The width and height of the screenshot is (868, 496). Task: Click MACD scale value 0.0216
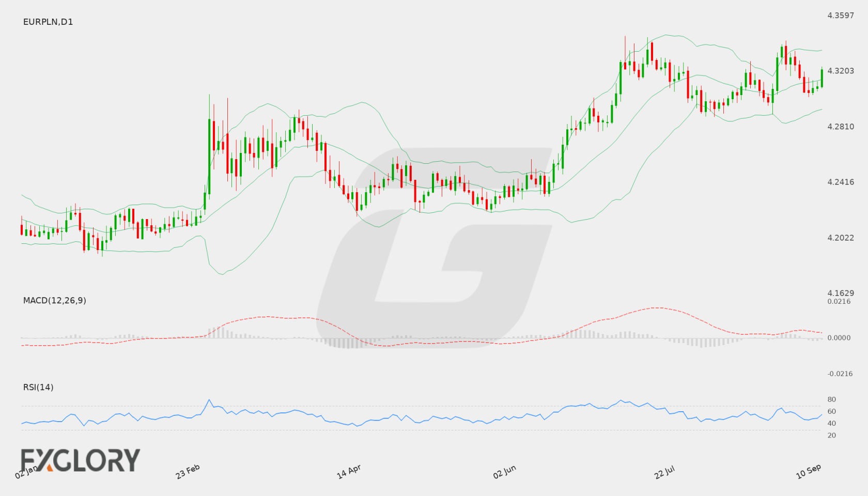[839, 301]
